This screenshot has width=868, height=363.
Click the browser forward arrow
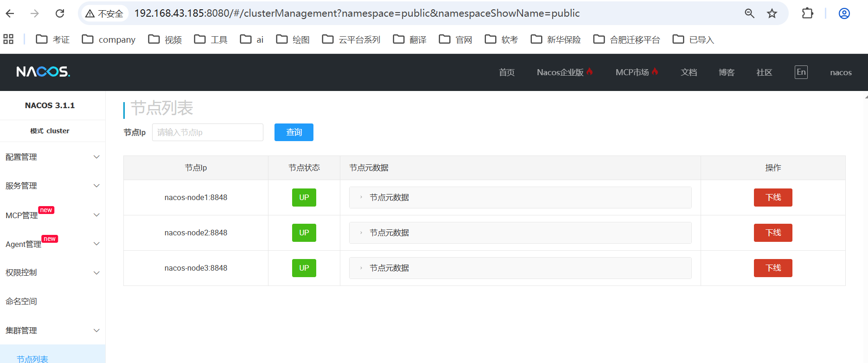35,13
